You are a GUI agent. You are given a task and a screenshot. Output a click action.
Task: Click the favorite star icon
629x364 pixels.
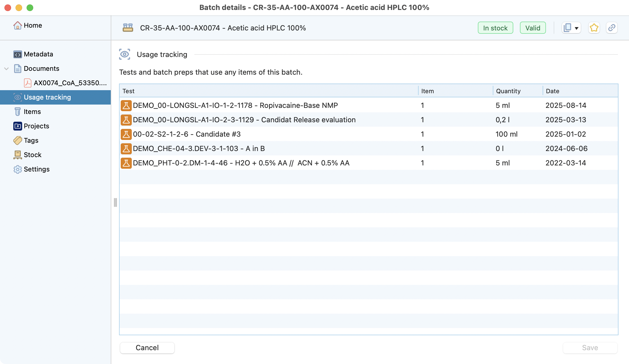(x=594, y=28)
